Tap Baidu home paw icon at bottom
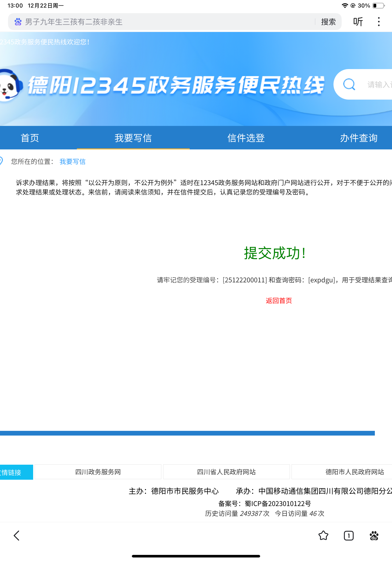This screenshot has width=392, height=561. (374, 536)
